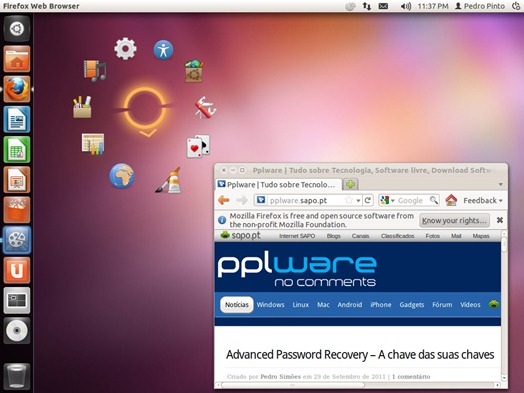The image size is (524, 393).
Task: Click the pplware logo banner
Action: (x=297, y=270)
